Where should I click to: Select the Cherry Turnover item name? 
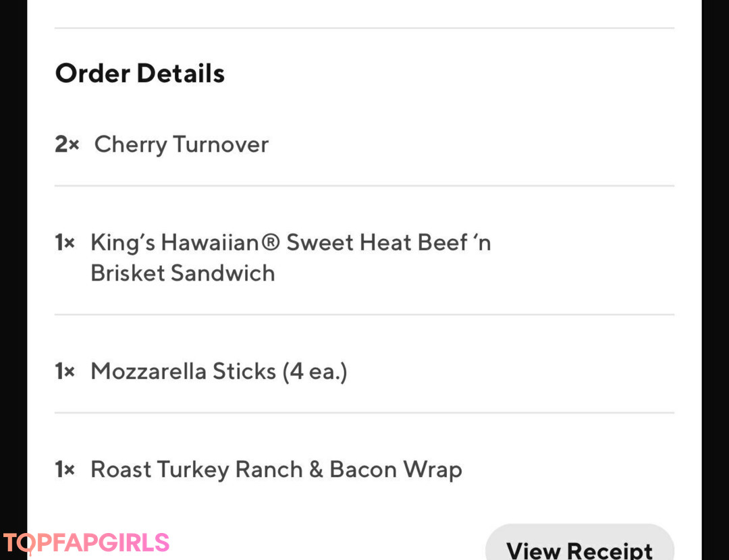pyautogui.click(x=181, y=144)
